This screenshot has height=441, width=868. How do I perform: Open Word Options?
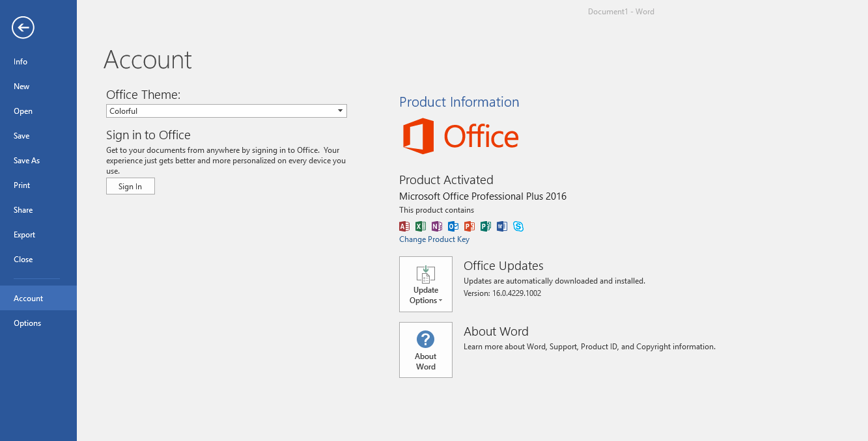tap(38, 323)
